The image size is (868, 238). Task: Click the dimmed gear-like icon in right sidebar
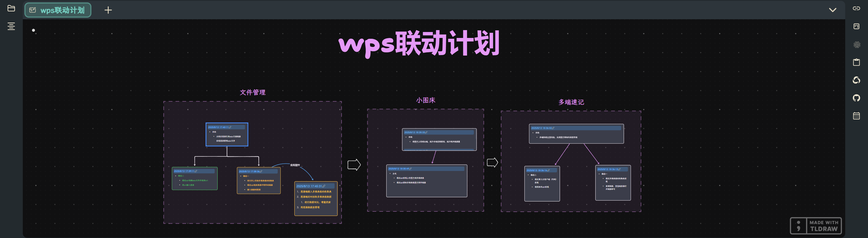click(856, 44)
